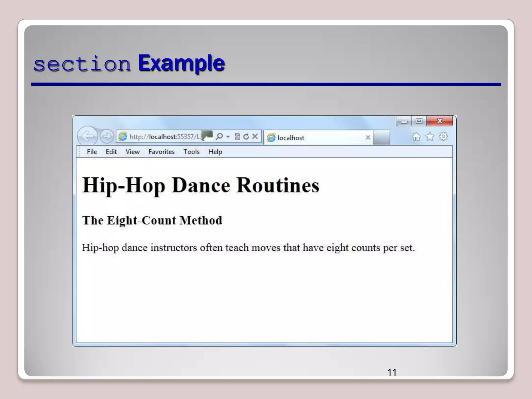The width and height of the screenshot is (532, 399).
Task: Click the Refresh page icon
Action: coord(246,136)
